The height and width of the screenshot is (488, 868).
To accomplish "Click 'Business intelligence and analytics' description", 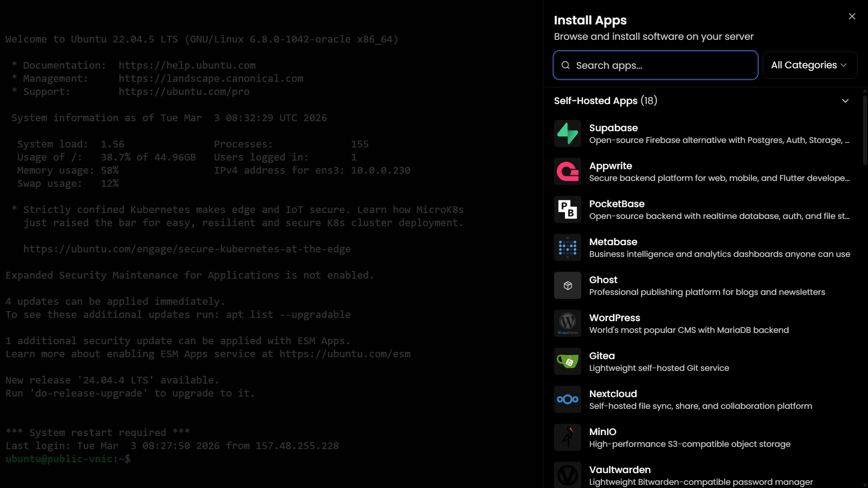I will pos(720,254).
